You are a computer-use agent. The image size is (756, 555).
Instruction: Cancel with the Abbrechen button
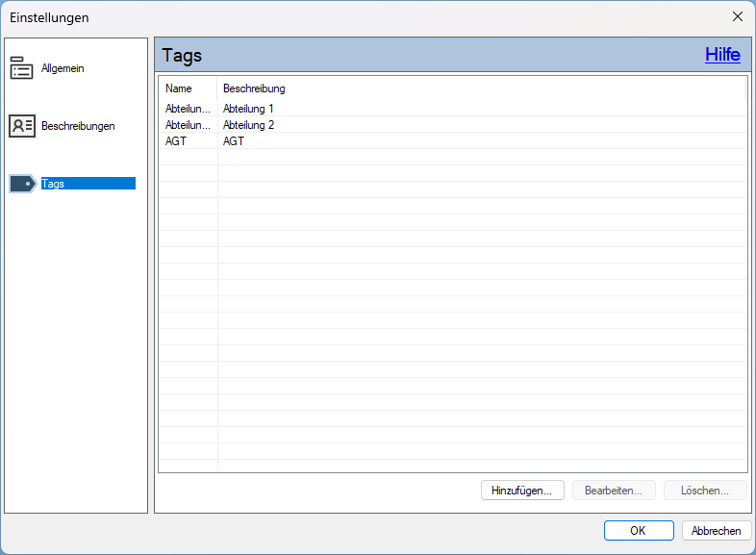coord(717,530)
